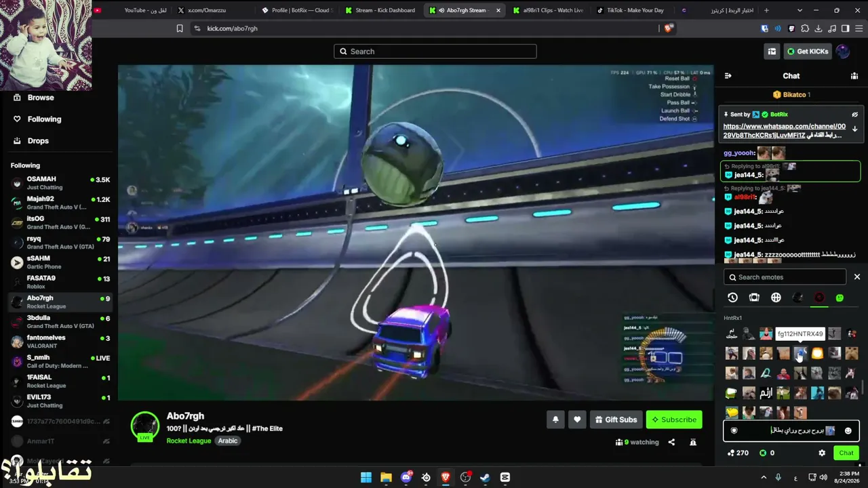Bookmark this page with the bookmark icon
The height and width of the screenshot is (488, 868).
click(x=180, y=28)
